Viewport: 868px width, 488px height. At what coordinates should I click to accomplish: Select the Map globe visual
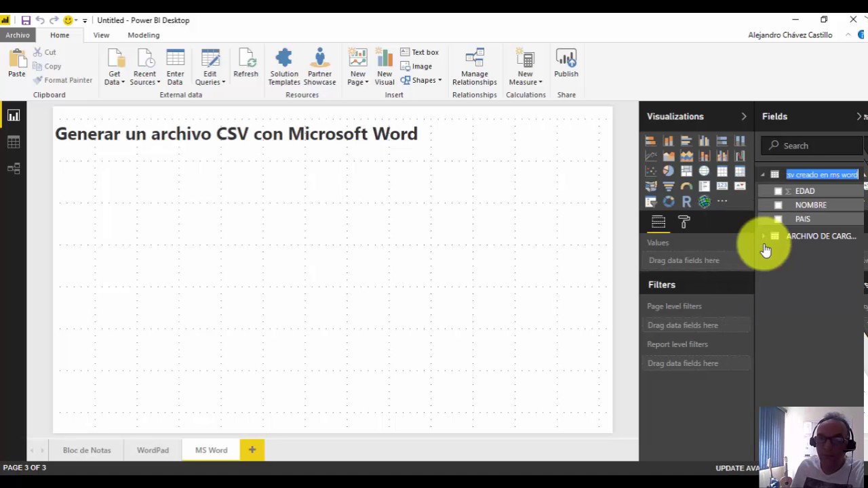click(704, 171)
